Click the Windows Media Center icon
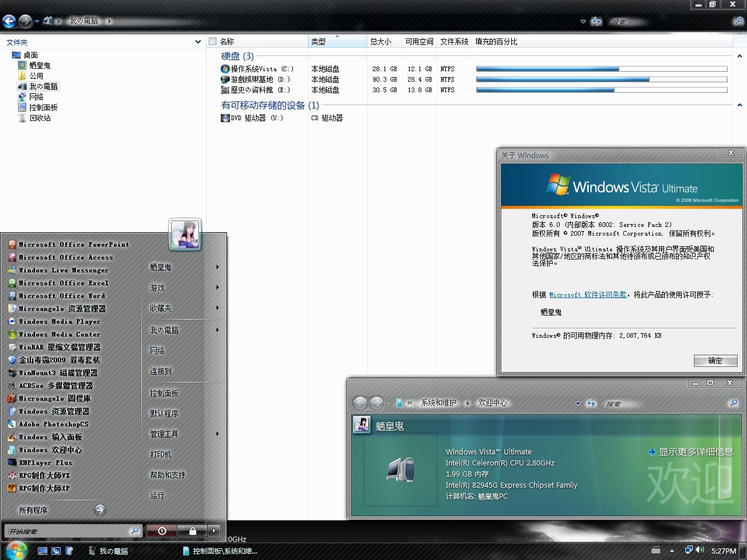The image size is (747, 560). [x=12, y=334]
